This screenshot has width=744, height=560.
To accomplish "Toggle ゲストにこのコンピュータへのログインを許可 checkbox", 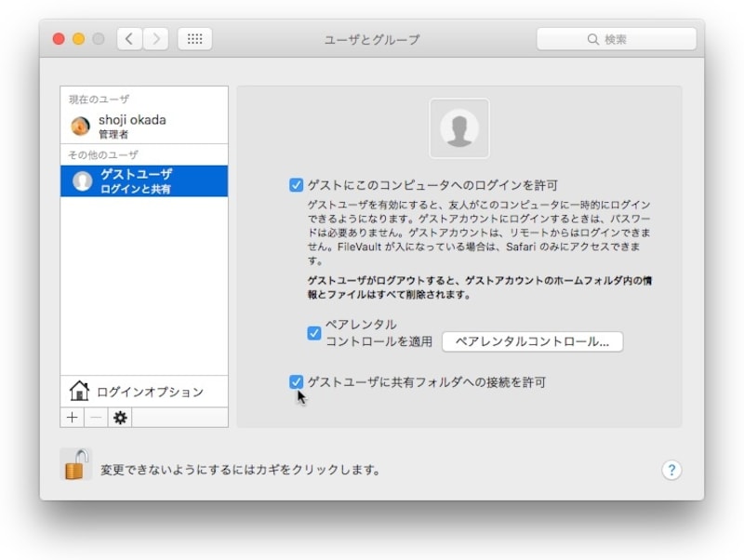I will pyautogui.click(x=296, y=184).
